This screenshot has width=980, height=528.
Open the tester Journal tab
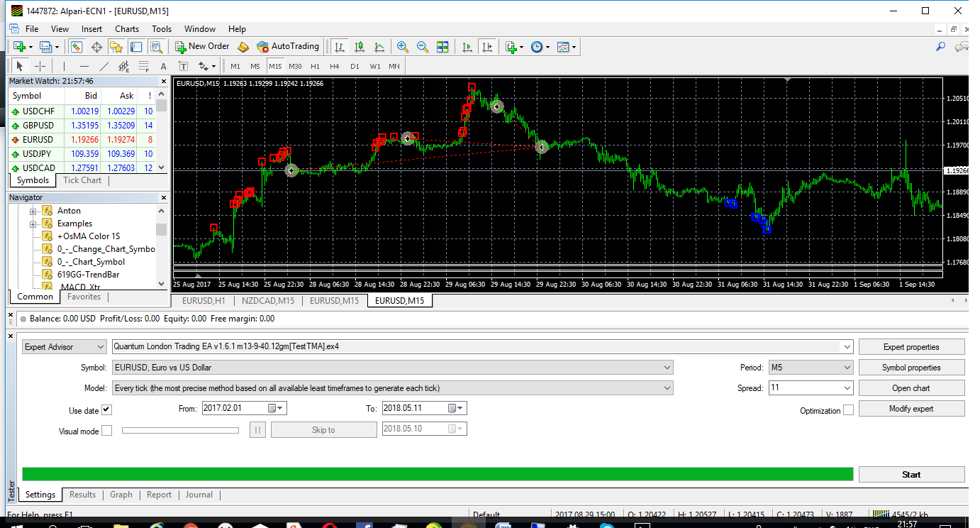pos(199,495)
